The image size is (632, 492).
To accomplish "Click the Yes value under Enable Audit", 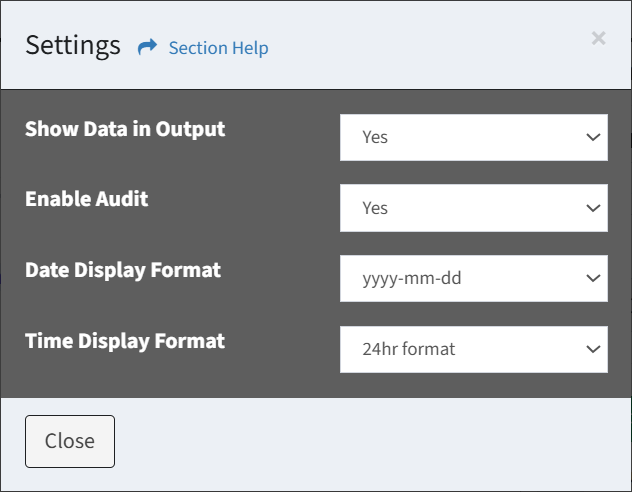I will pyautogui.click(x=375, y=208).
